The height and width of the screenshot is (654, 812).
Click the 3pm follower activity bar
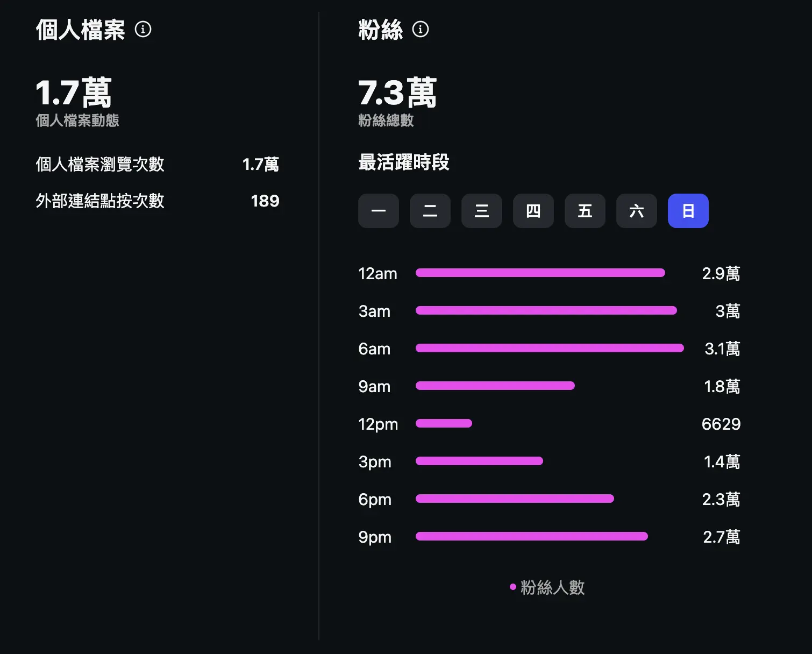point(480,461)
